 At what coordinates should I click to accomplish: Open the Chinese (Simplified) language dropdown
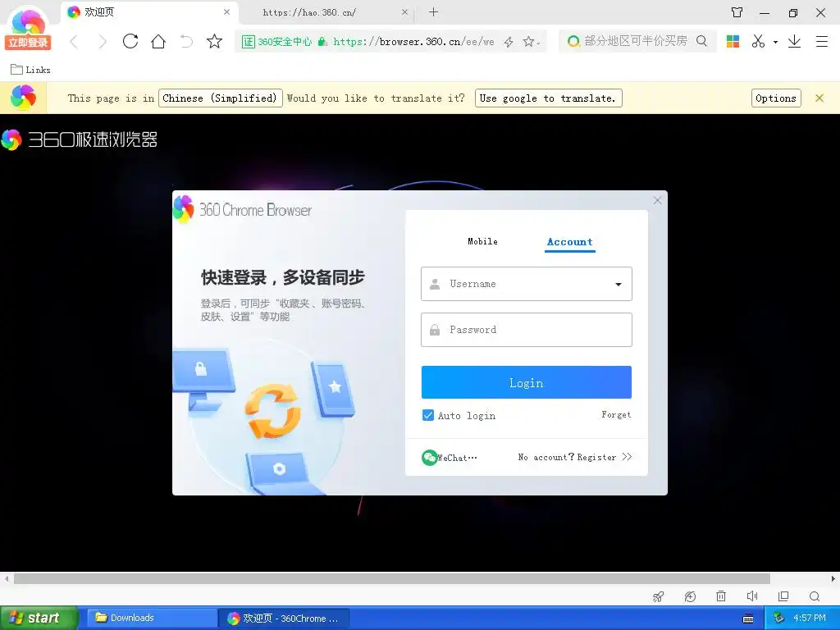pyautogui.click(x=220, y=98)
